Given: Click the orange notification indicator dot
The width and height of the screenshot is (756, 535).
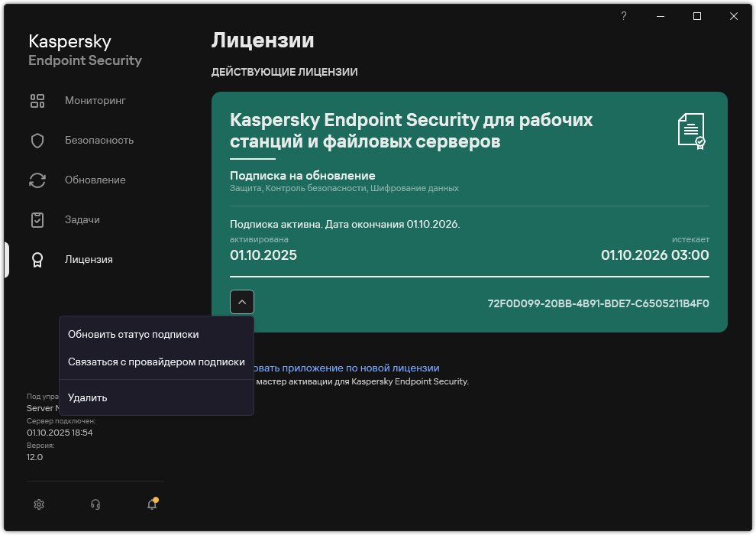Looking at the screenshot, I should (x=157, y=498).
